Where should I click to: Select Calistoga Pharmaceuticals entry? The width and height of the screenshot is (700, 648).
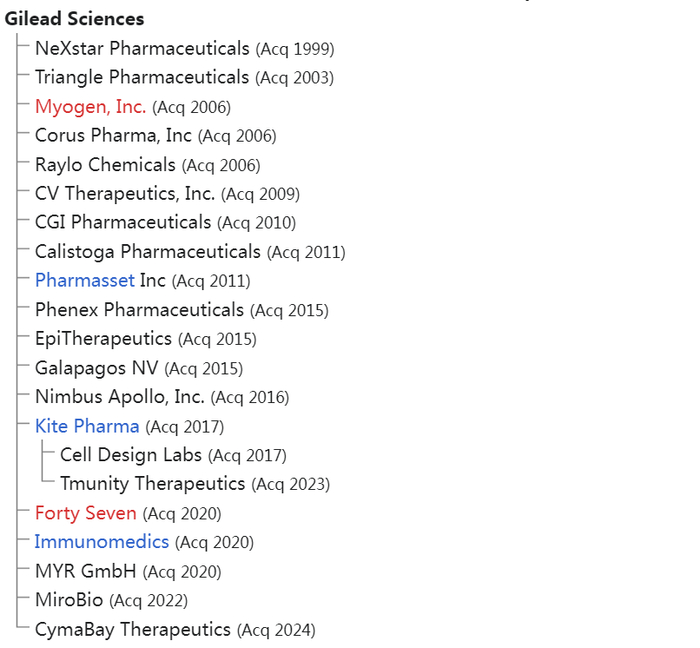147,252
